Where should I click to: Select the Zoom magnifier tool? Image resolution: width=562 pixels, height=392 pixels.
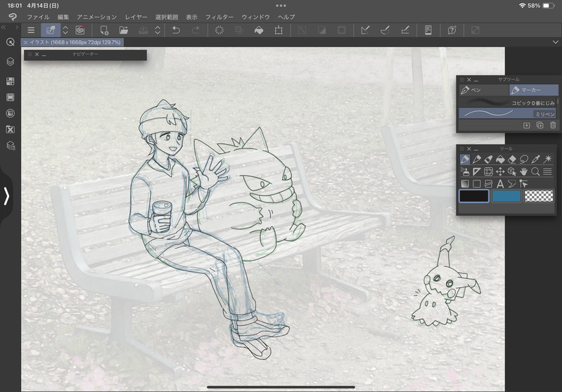pos(536,171)
